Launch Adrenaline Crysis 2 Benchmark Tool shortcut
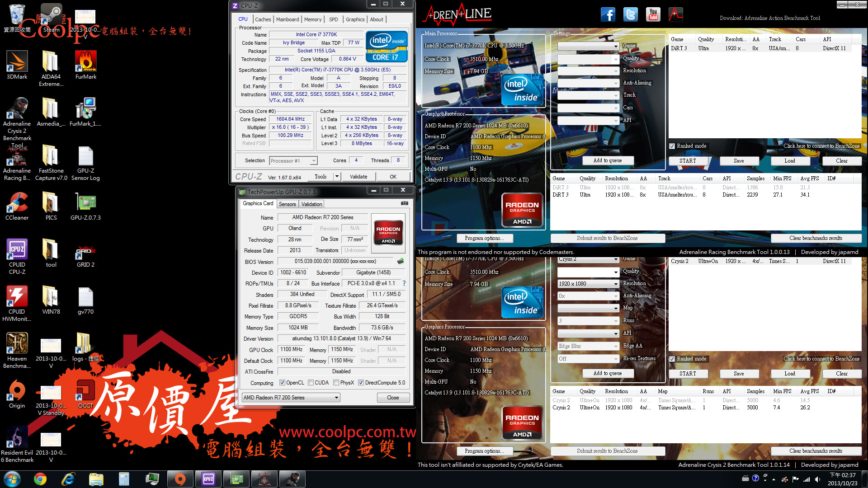 [x=17, y=122]
